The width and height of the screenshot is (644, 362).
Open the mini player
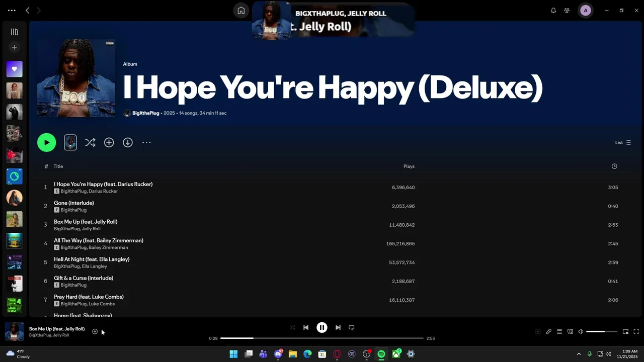[625, 331]
